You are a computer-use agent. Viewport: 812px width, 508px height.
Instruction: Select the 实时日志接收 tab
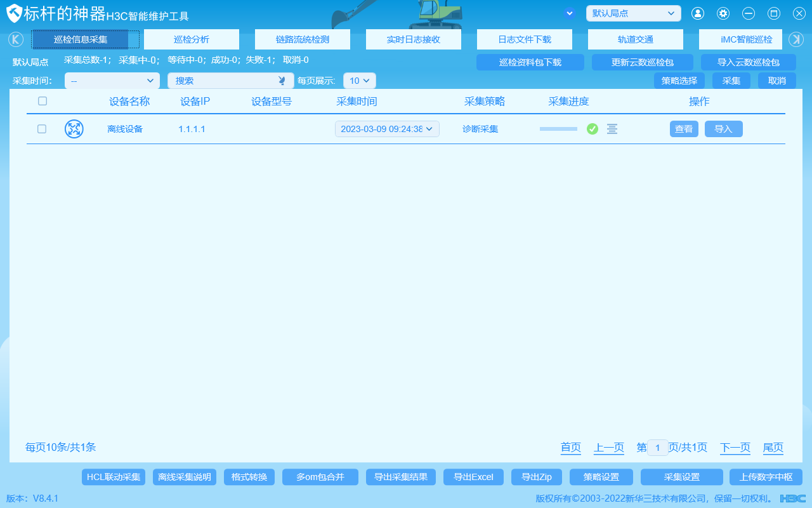(x=414, y=39)
